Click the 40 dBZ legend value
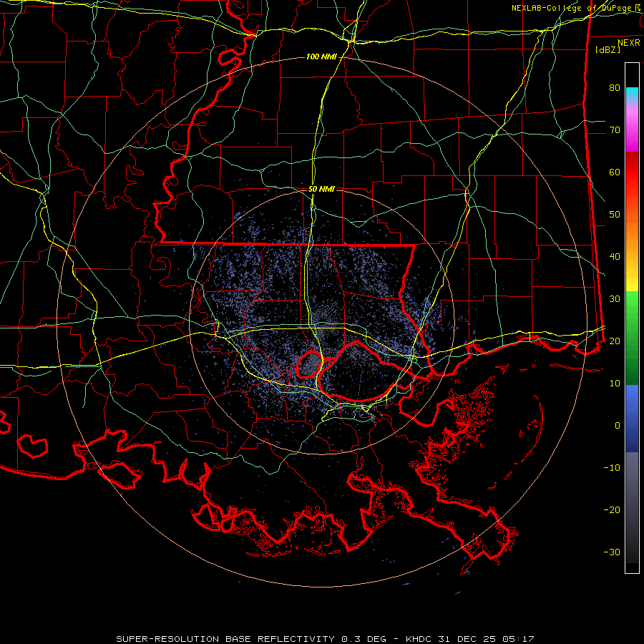644x644 pixels. pyautogui.click(x=615, y=257)
